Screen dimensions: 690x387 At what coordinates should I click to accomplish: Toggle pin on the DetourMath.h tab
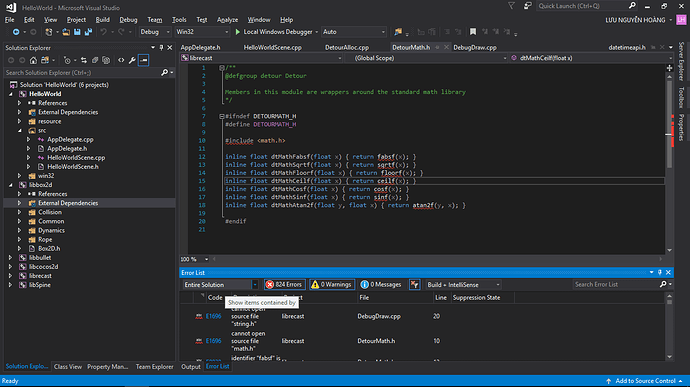(437, 48)
